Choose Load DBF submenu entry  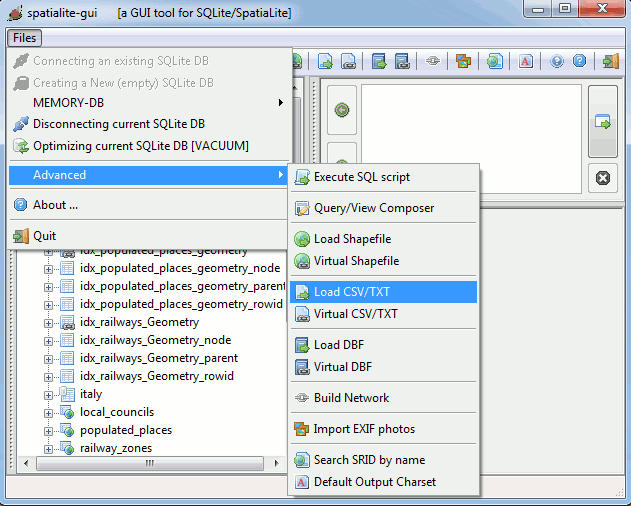(384, 345)
